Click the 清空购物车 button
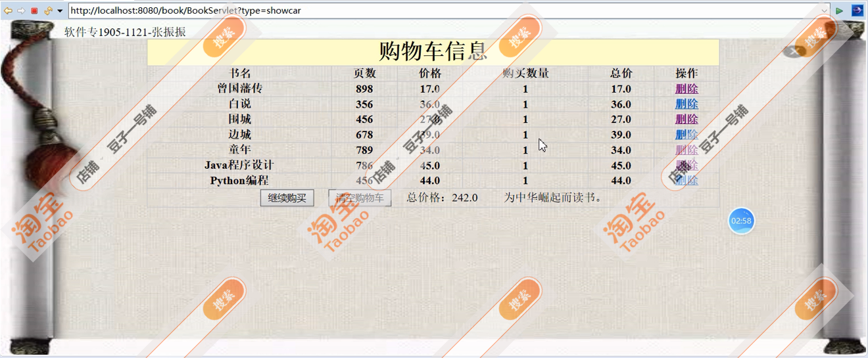The width and height of the screenshot is (868, 358). 360,198
